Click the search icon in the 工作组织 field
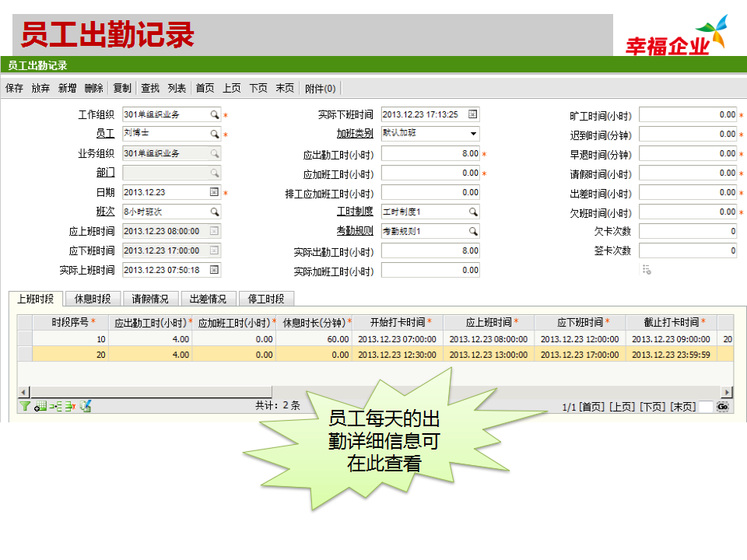Image resolution: width=747 pixels, height=560 pixels. click(x=215, y=114)
